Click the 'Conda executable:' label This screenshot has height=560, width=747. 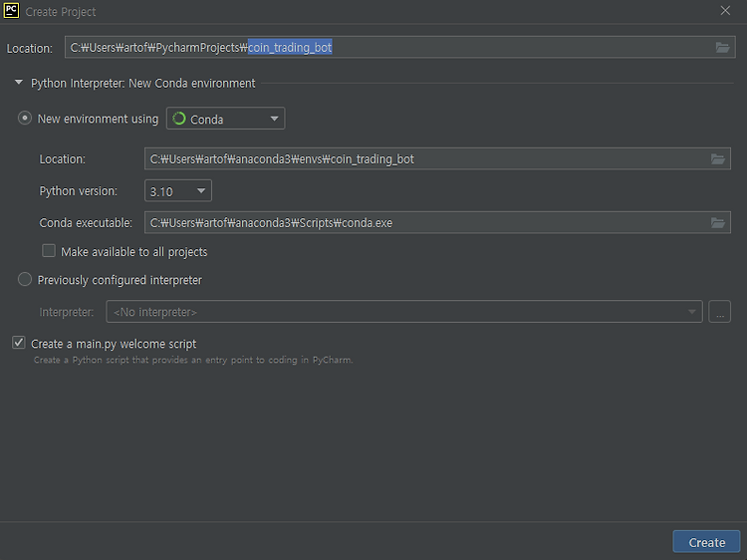tap(86, 223)
